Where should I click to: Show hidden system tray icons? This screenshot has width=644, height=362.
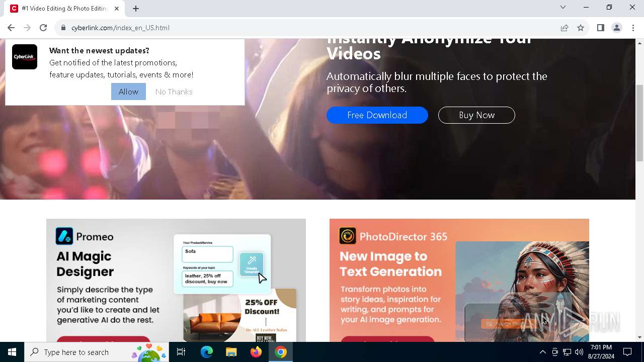[x=542, y=352]
